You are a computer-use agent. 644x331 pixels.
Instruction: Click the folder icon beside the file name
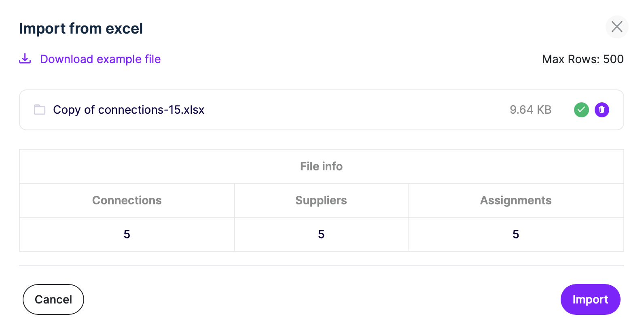click(40, 110)
